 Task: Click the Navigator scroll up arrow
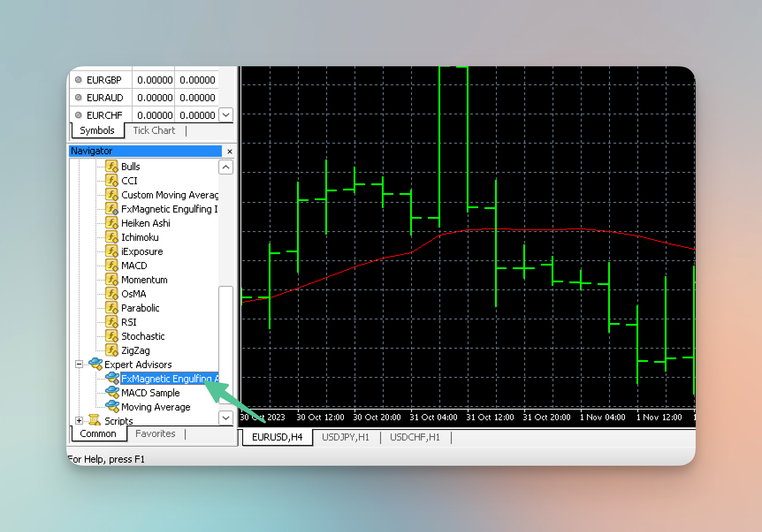226,167
